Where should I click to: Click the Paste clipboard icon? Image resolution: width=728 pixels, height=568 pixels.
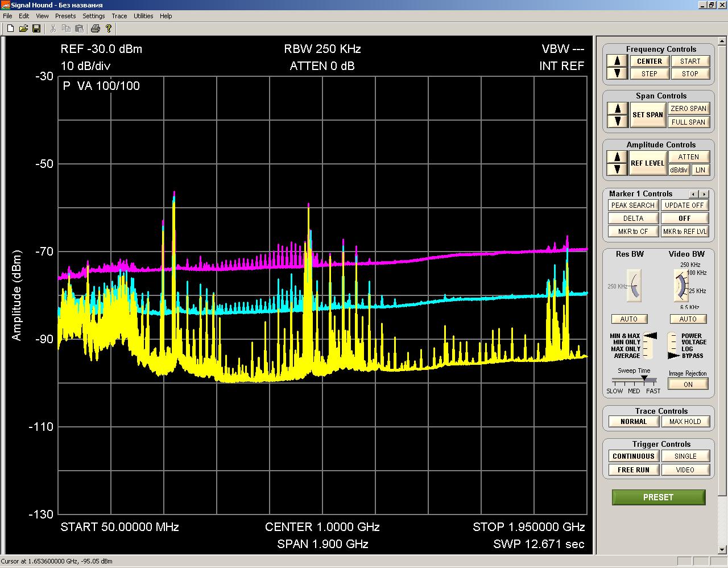[80, 28]
